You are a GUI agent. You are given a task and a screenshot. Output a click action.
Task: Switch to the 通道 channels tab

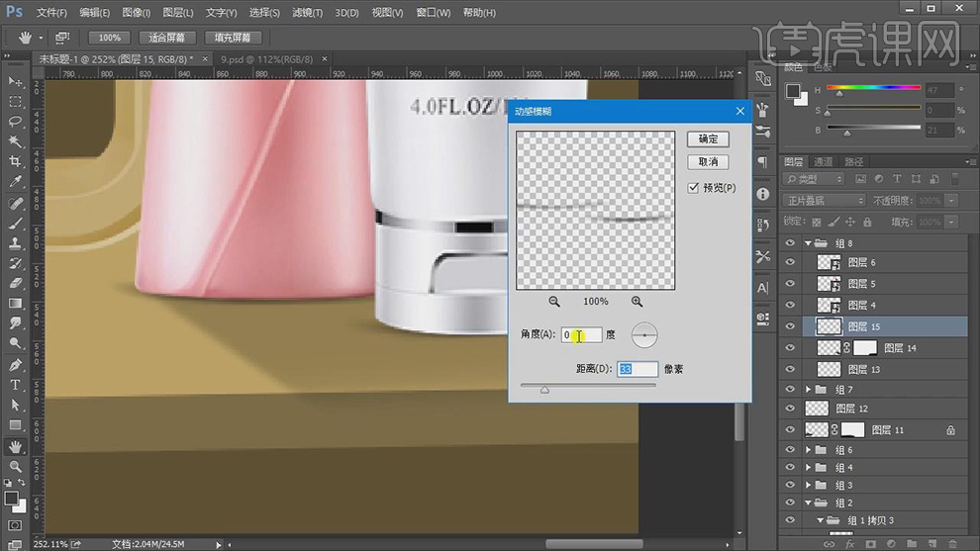pos(824,161)
